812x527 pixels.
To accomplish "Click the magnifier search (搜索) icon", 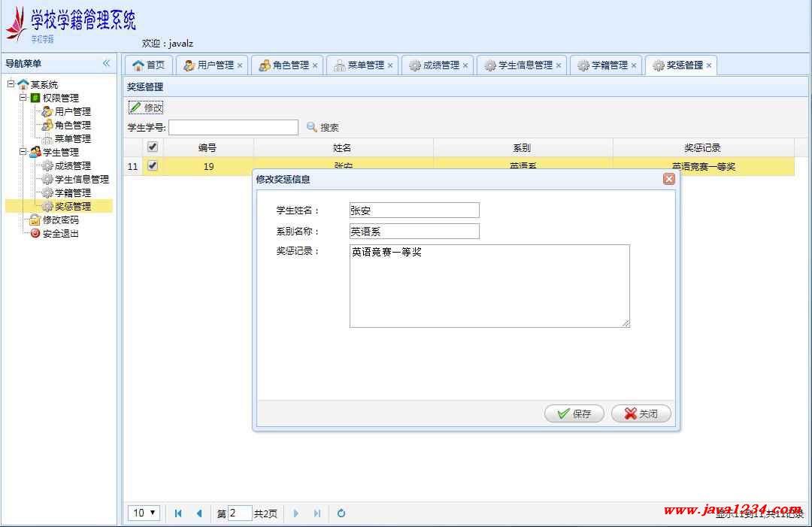I will point(312,127).
